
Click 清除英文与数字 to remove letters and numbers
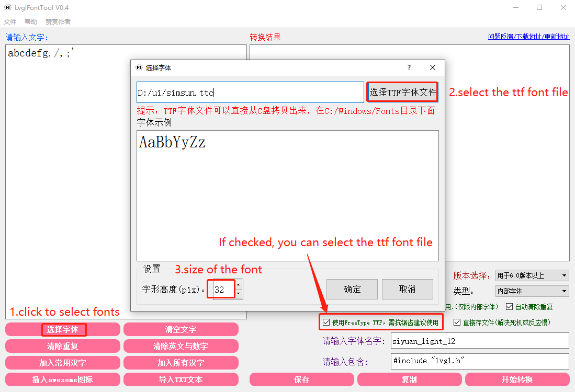click(181, 346)
